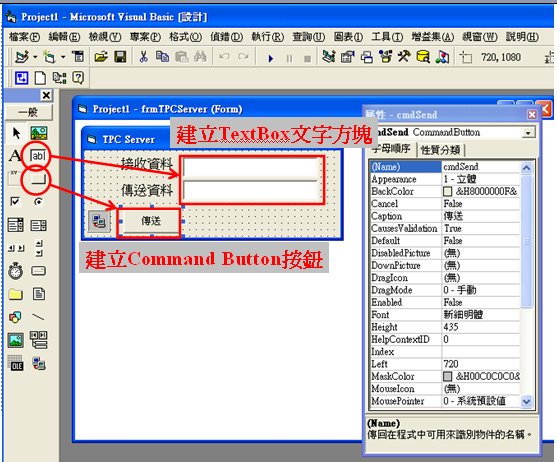Click the Start run arrow button
Viewport: 557px width, 462px height.
[271, 58]
